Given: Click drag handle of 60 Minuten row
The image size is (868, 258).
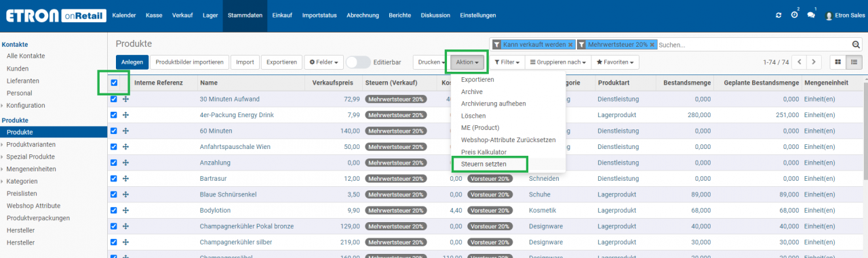Looking at the screenshot, I should point(126,131).
